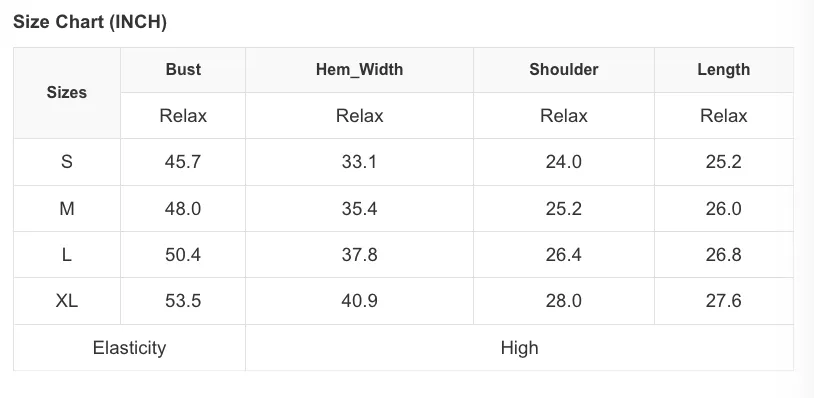Select the L size row label
This screenshot has width=814, height=398.
click(67, 255)
